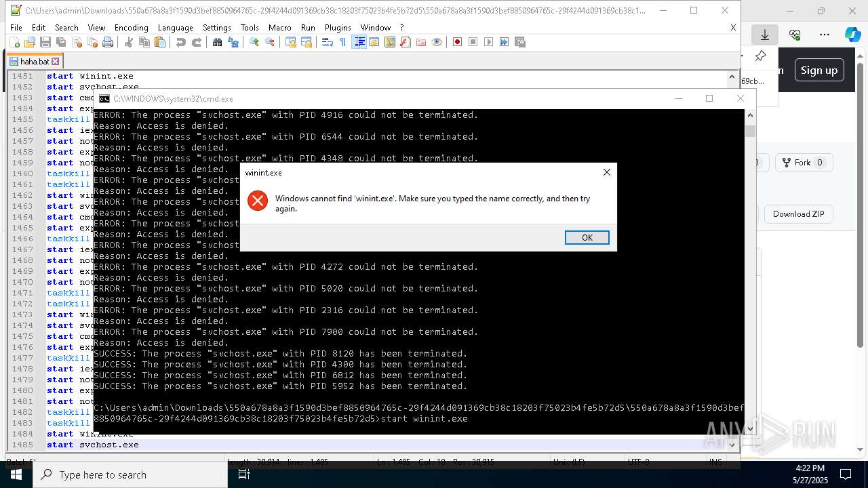This screenshot has height=488, width=868.
Task: Click the Zoom In icon in Notepad++
Action: click(x=254, y=42)
